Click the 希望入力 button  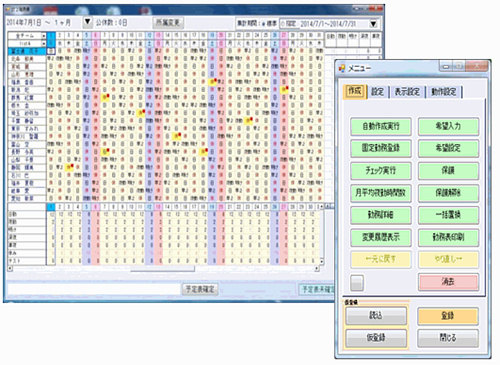448,126
